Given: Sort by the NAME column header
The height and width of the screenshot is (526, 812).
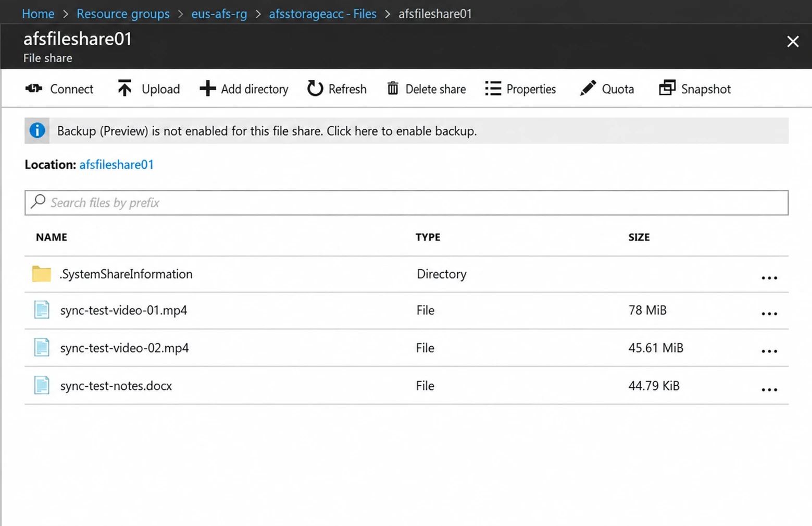Looking at the screenshot, I should 52,237.
